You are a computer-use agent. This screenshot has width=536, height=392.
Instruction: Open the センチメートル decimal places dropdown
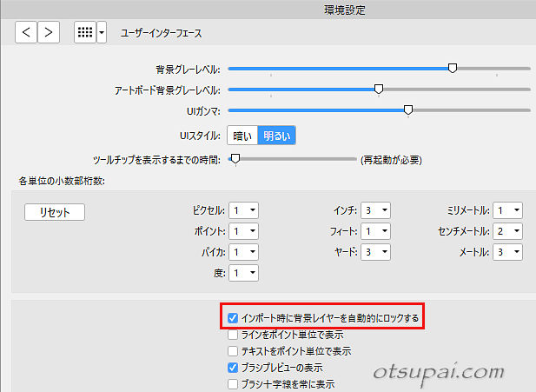pyautogui.click(x=507, y=230)
